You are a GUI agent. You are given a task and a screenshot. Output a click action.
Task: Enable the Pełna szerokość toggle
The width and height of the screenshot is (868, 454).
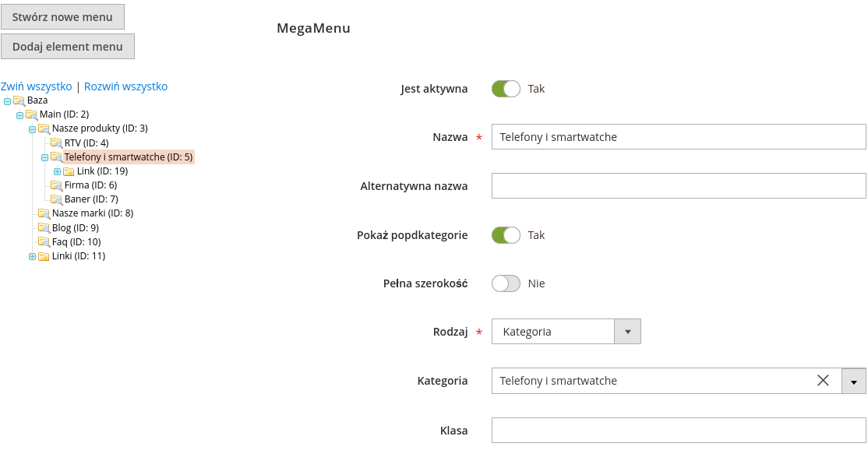point(506,283)
